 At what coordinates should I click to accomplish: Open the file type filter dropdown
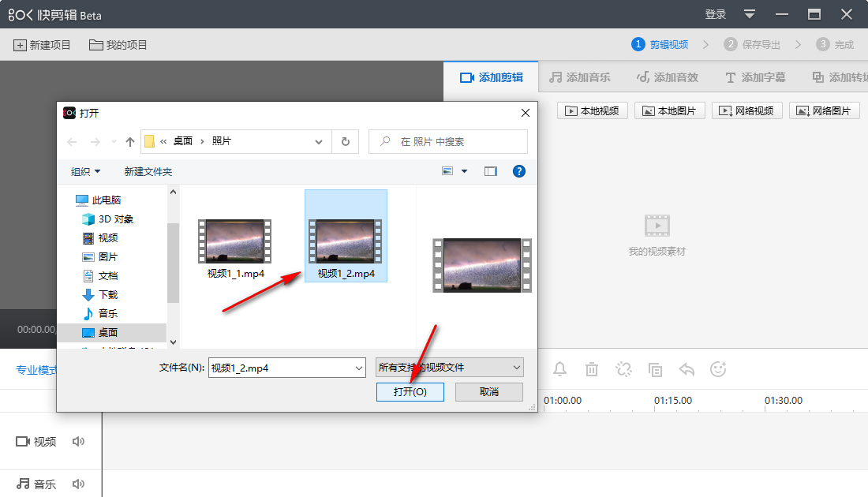tap(450, 368)
